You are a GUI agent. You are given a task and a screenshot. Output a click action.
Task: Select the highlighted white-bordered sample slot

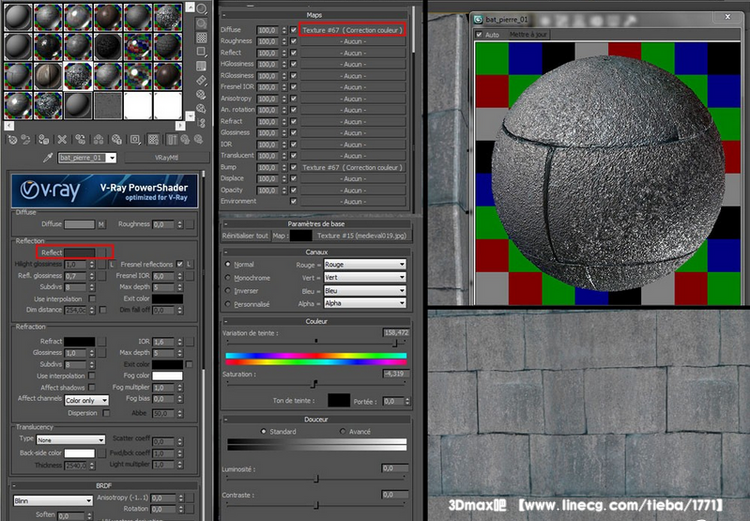click(x=77, y=76)
